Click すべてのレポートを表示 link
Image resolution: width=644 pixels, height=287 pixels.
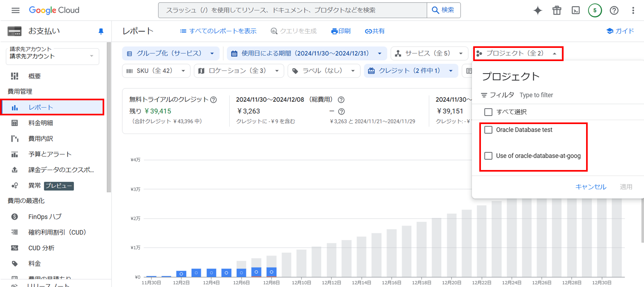click(218, 31)
